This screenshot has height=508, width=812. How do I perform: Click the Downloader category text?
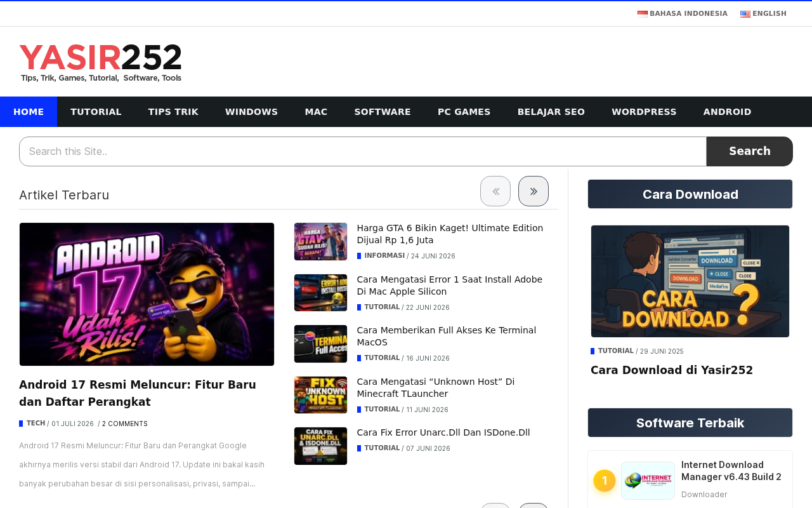pos(704,495)
